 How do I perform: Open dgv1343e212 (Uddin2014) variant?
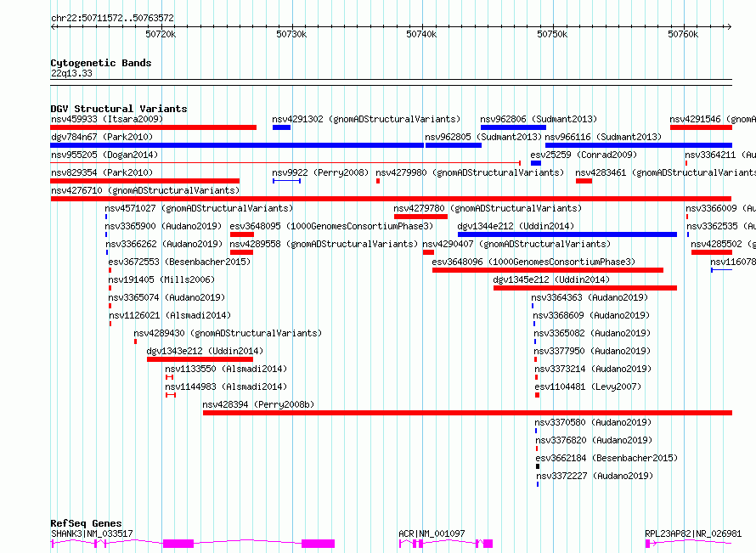pyautogui.click(x=205, y=351)
